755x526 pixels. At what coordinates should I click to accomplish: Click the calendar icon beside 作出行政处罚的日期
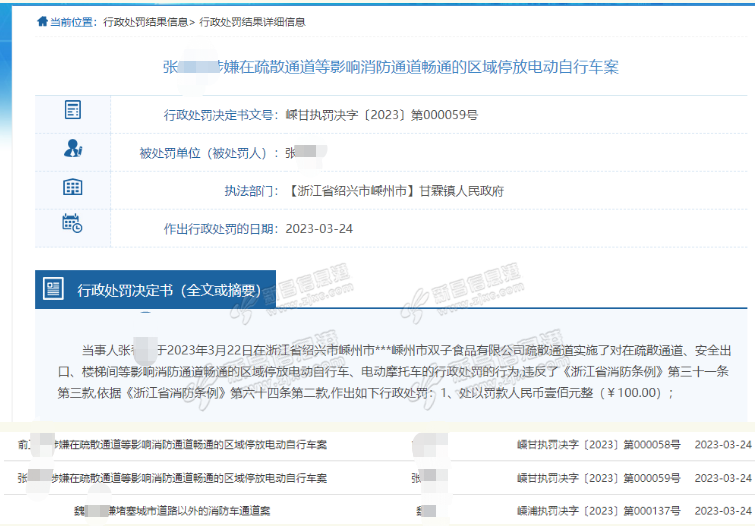click(72, 224)
